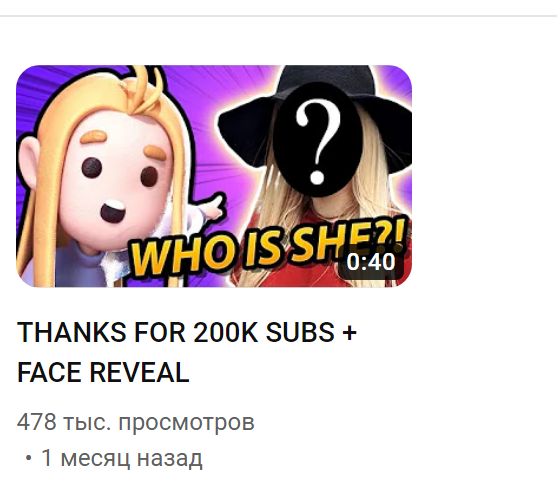The width and height of the screenshot is (557, 486).
Task: Click the plus sign in video title
Action: pyautogui.click(x=350, y=333)
